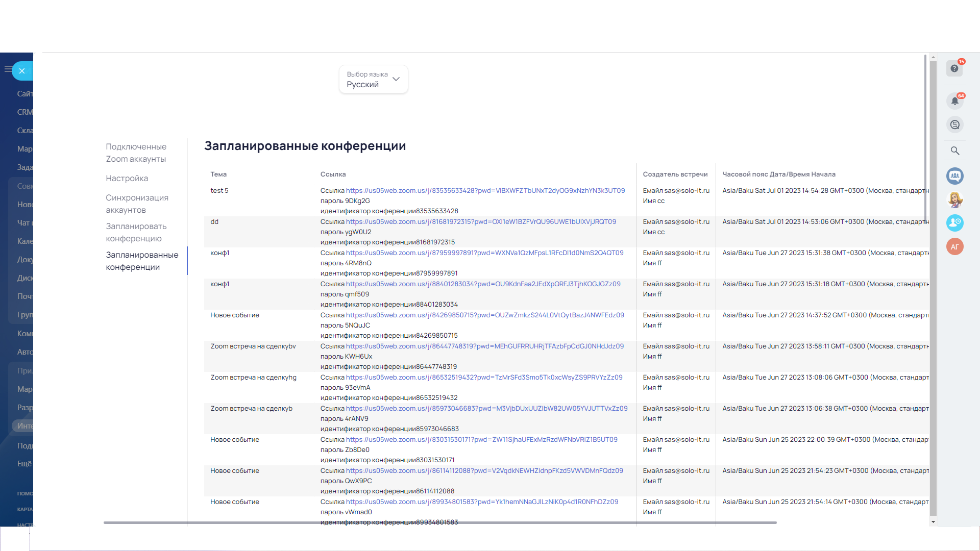Screen dimensions: 980x551
Task: Open the notifications bell icon
Action: (954, 101)
